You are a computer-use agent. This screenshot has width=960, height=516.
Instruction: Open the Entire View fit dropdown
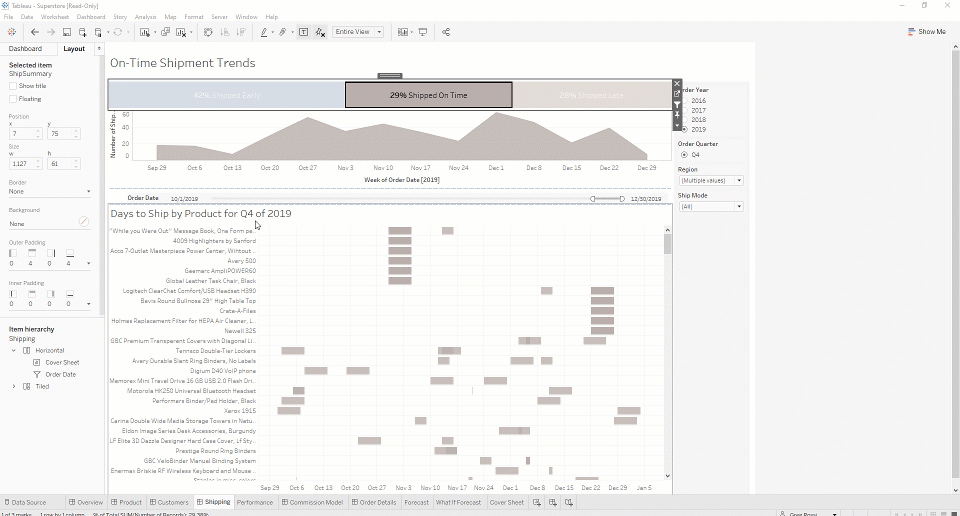click(358, 32)
